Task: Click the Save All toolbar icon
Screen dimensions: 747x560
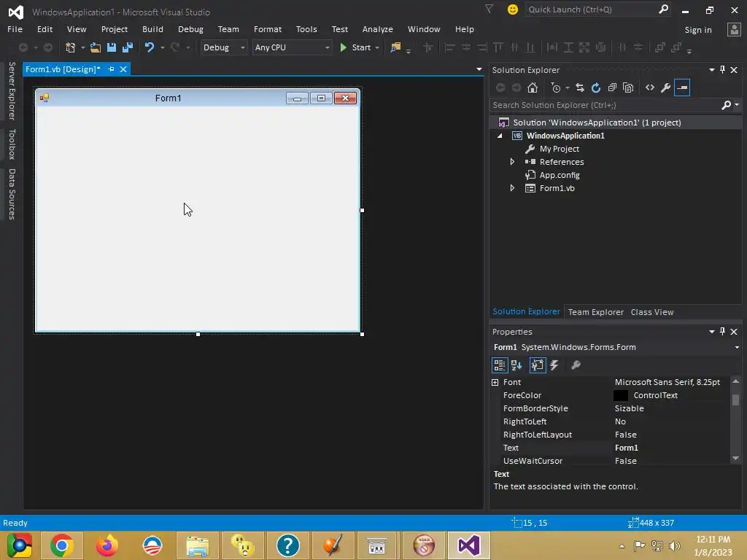Action: point(128,47)
